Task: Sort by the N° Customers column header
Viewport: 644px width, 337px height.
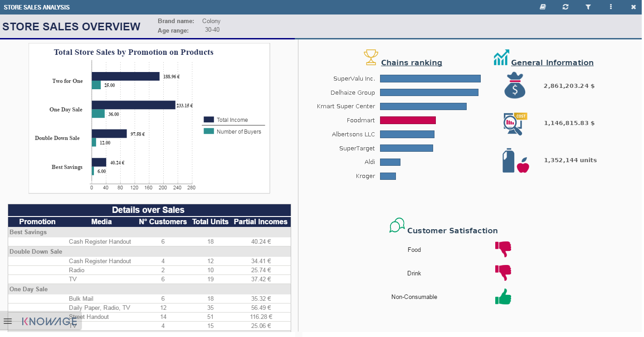Action: click(x=162, y=221)
